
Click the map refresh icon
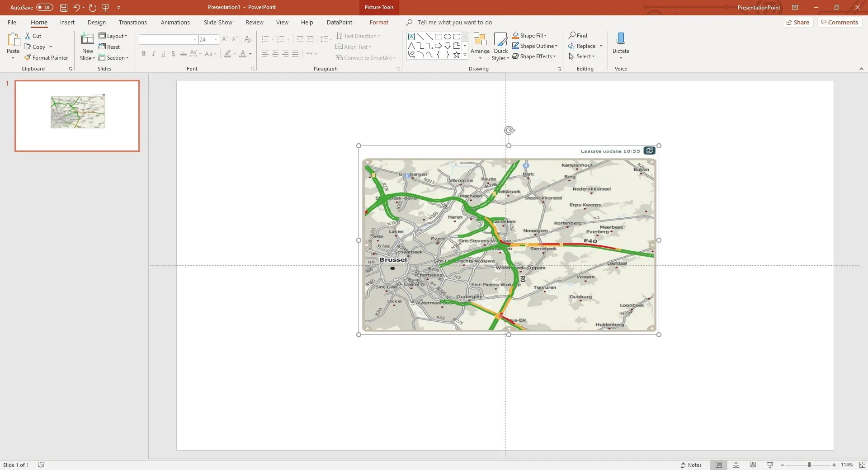649,151
